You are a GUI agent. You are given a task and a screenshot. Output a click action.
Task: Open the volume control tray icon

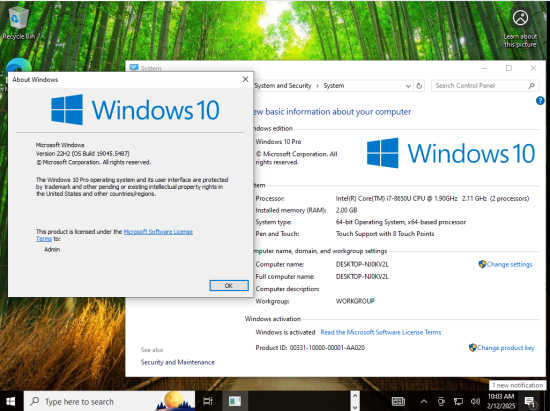coord(475,402)
